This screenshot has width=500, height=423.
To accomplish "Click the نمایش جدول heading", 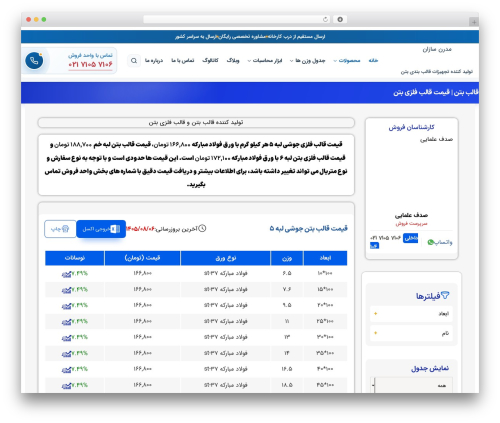I will click(430, 368).
